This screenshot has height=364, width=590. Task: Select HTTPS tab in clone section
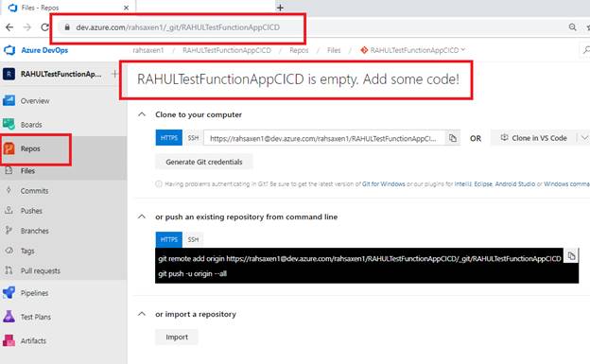pyautogui.click(x=169, y=138)
